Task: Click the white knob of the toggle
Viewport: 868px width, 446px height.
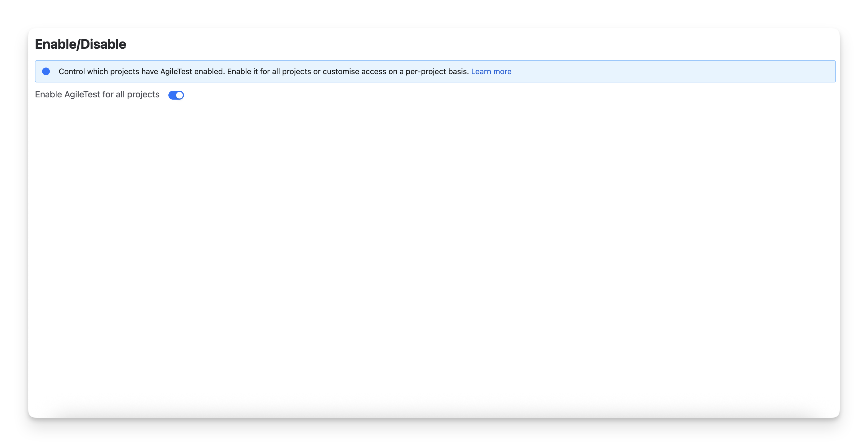Action: pos(179,95)
